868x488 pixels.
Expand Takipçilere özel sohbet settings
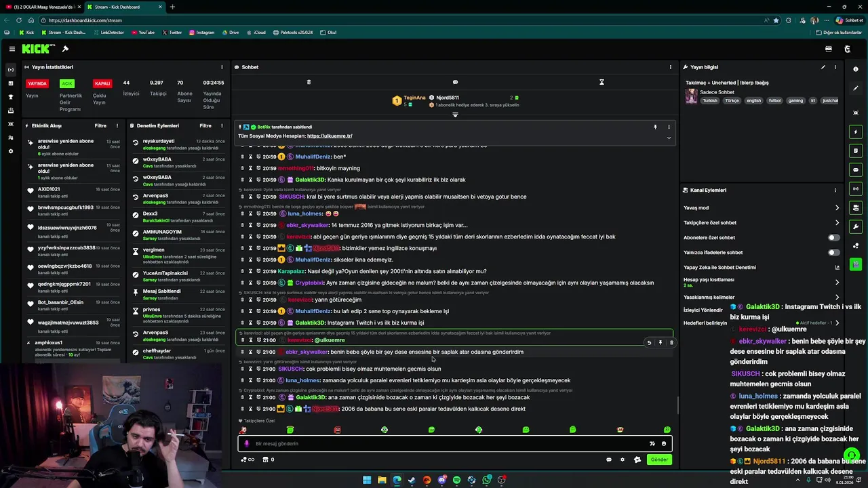pyautogui.click(x=837, y=223)
